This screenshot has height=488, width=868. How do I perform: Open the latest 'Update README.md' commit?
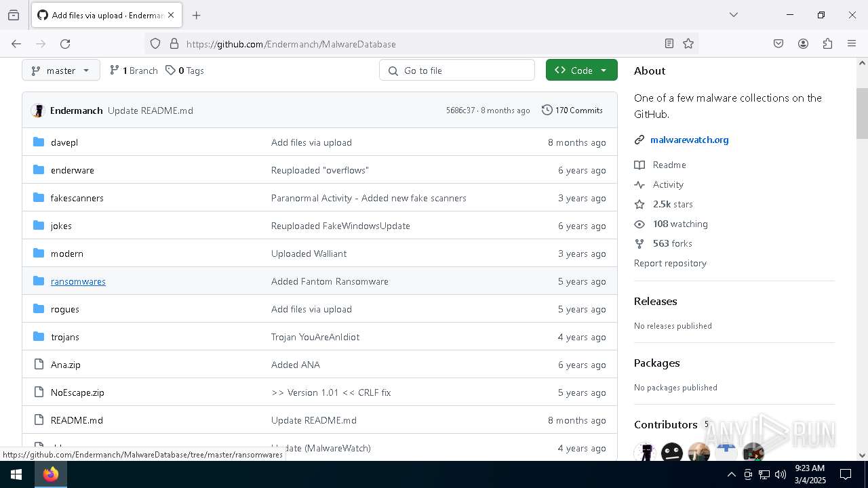click(151, 110)
